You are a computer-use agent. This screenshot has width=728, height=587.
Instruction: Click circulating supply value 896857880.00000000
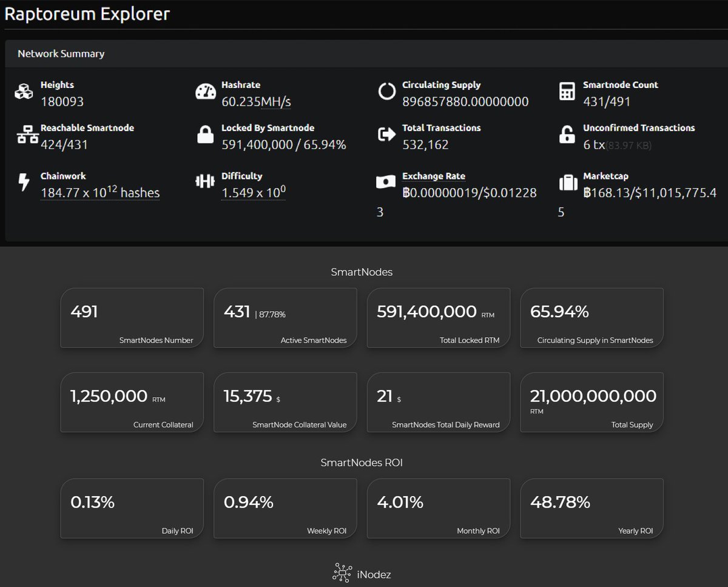pyautogui.click(x=465, y=102)
